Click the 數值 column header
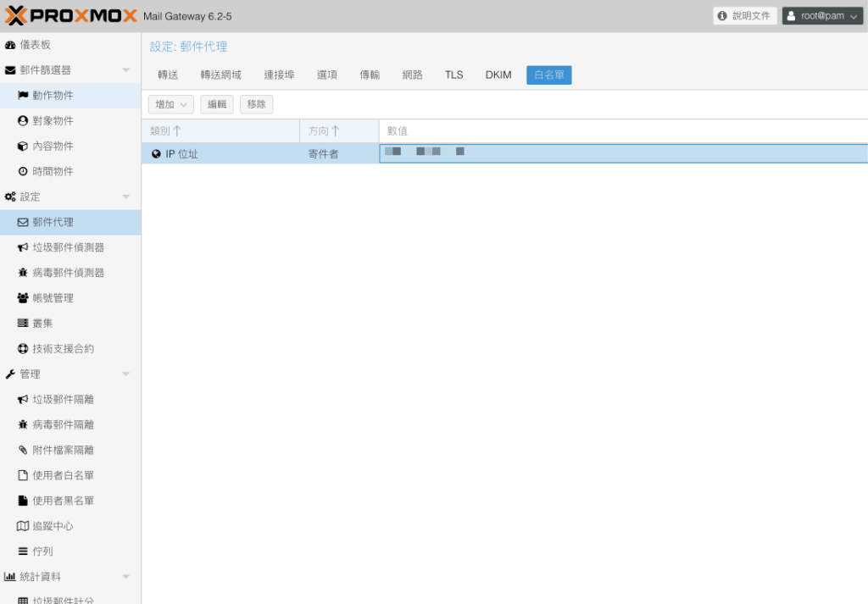The image size is (868, 604). 623,131
